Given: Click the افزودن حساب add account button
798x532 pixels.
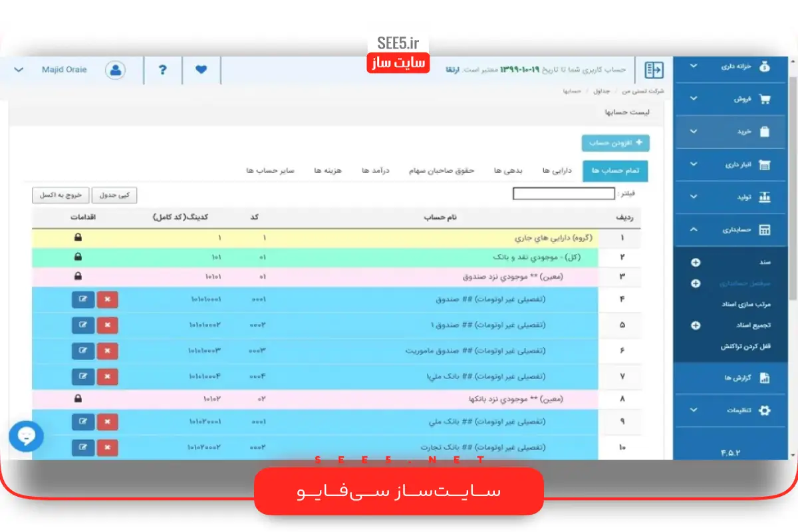Looking at the screenshot, I should [615, 142].
